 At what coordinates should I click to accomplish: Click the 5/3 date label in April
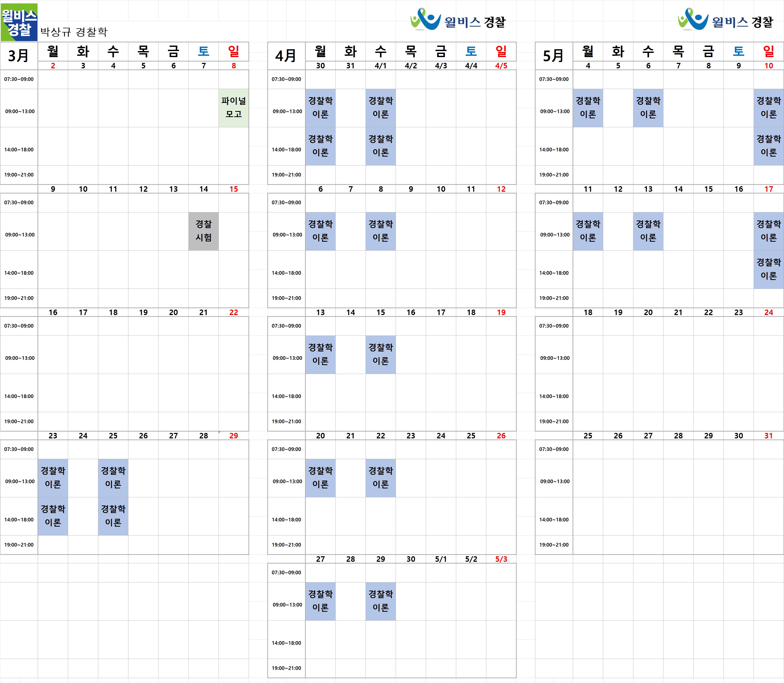pos(501,559)
